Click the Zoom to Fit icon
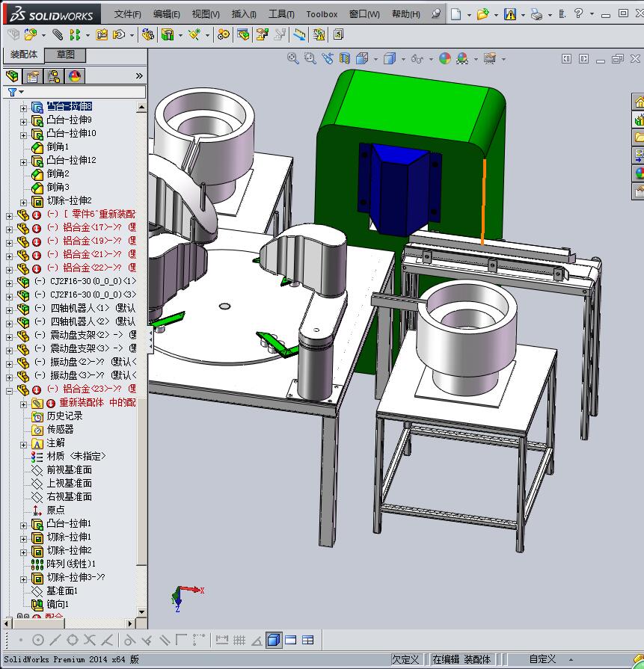644x669 pixels. coord(292,58)
